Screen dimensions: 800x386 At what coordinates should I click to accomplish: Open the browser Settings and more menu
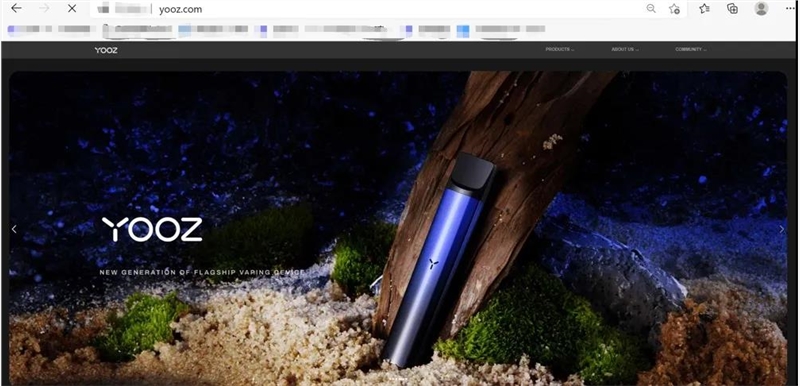click(x=790, y=9)
